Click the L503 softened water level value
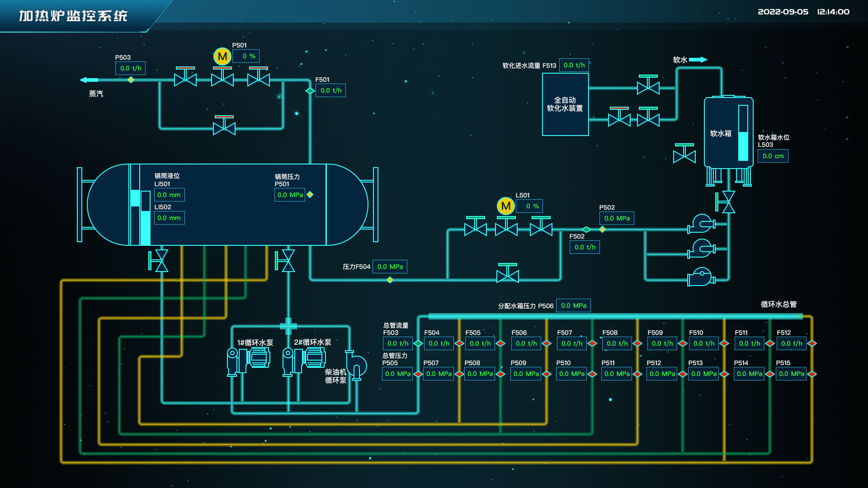 pos(773,156)
